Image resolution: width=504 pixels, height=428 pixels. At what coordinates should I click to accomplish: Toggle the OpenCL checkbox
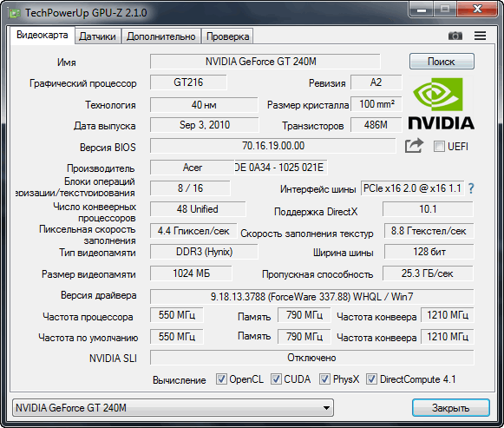(221, 379)
